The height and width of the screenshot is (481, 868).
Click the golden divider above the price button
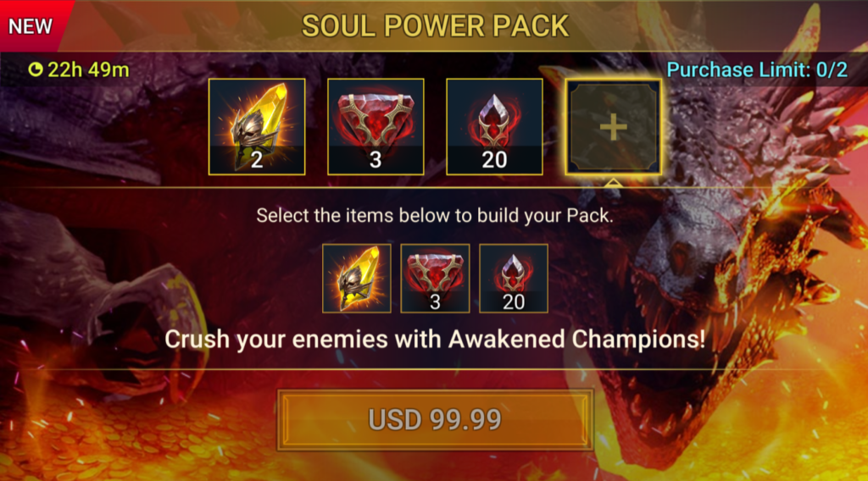coord(435,369)
